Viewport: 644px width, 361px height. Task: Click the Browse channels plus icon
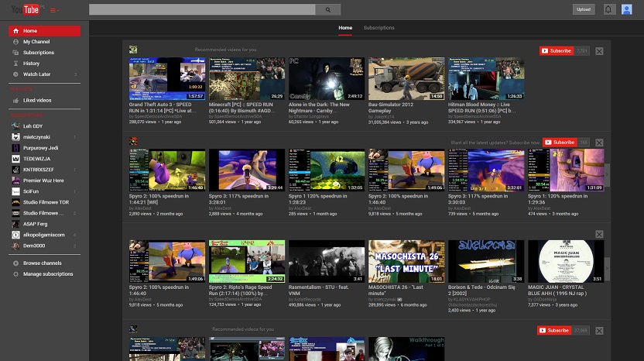pos(15,263)
